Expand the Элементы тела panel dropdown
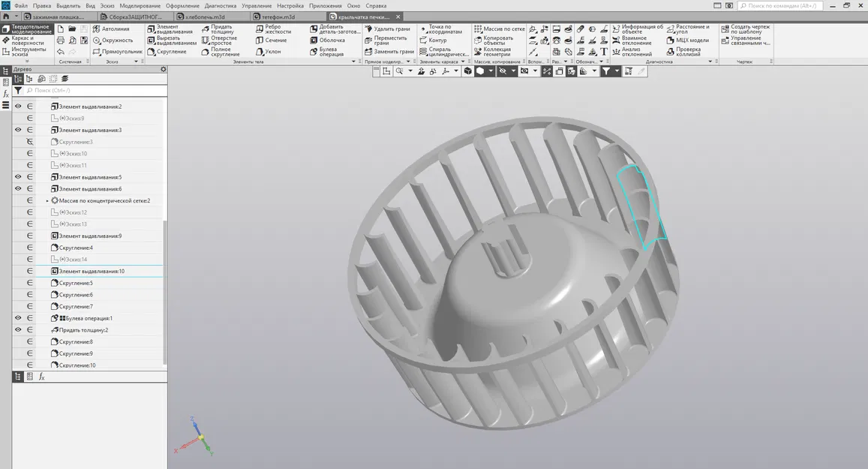Screen dimensions: 868x469 (x=354, y=62)
